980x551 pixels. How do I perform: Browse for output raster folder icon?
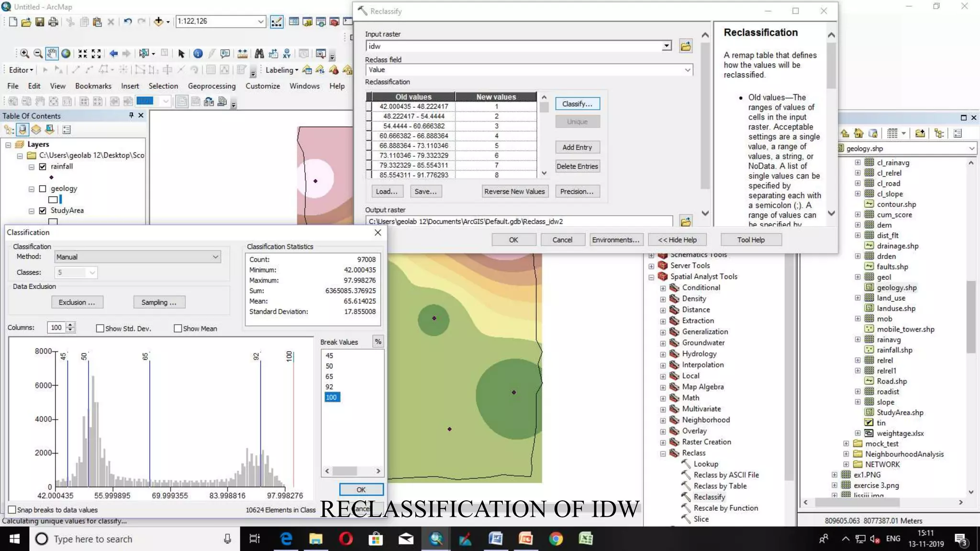tap(686, 221)
